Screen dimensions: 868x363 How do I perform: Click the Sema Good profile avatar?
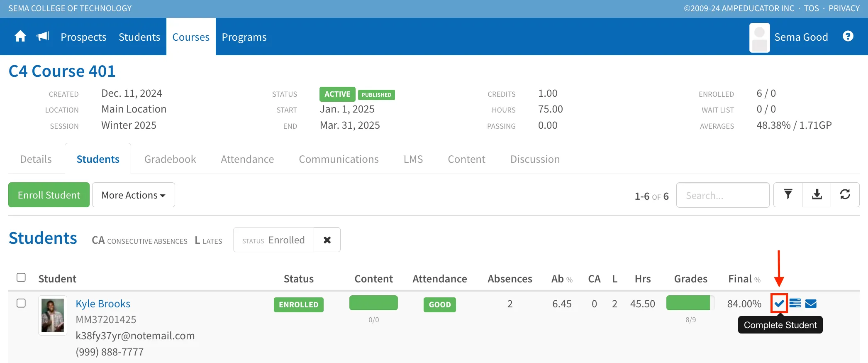click(760, 37)
